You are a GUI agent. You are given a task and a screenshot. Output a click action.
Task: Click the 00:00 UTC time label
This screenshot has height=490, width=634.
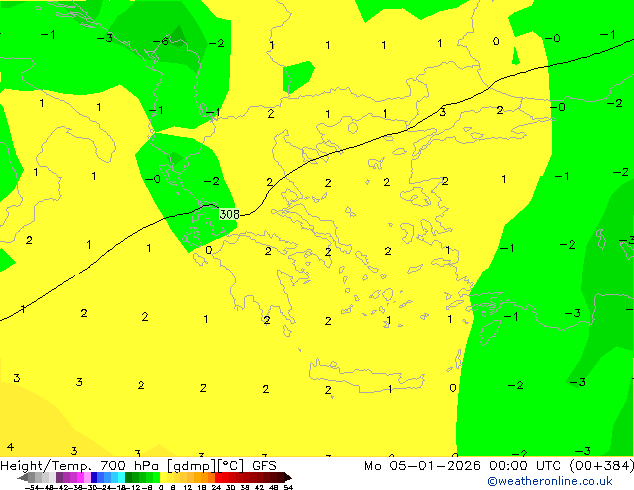point(525,466)
